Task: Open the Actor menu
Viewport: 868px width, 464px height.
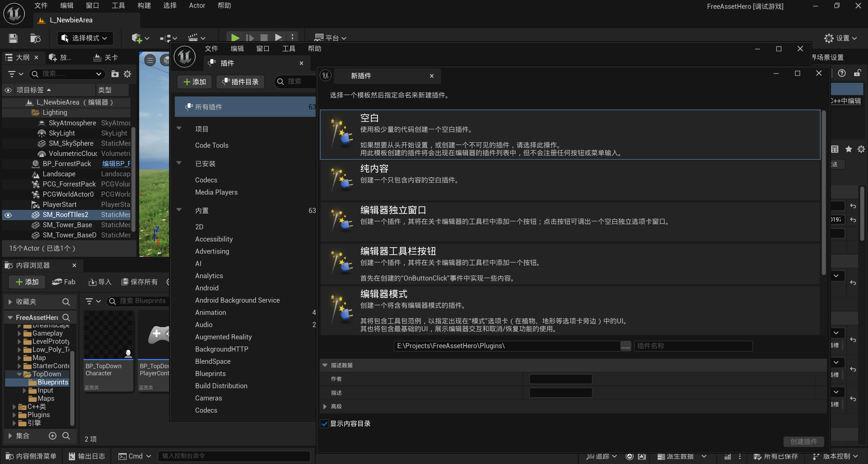Action: tap(197, 5)
